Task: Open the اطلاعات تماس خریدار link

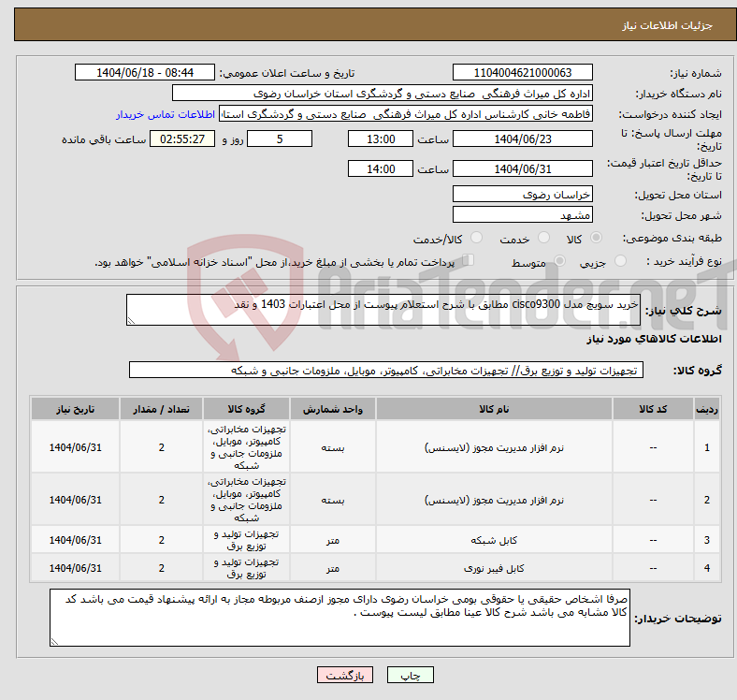Action: coord(166,114)
